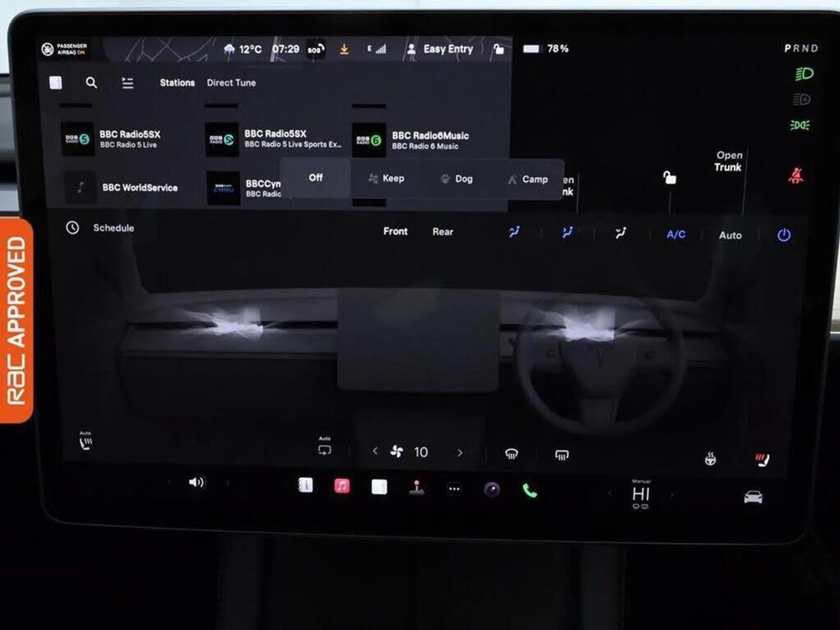Toggle Auto climate mode
This screenshot has height=630, width=840.
pos(730,235)
